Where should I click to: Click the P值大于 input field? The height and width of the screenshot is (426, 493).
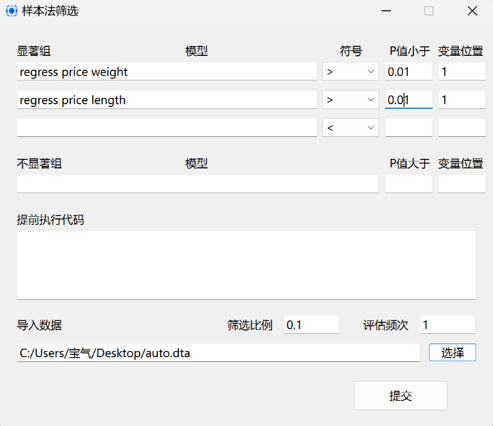click(409, 184)
